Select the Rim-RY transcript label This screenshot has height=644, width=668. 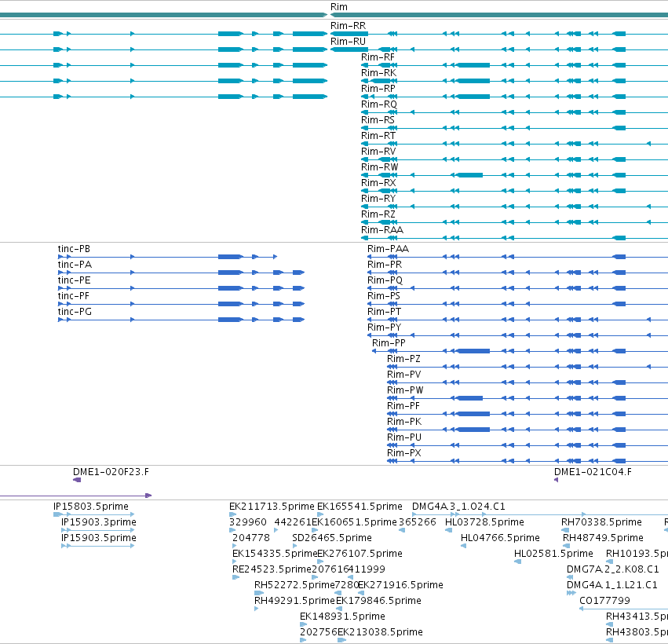pyautogui.click(x=378, y=199)
